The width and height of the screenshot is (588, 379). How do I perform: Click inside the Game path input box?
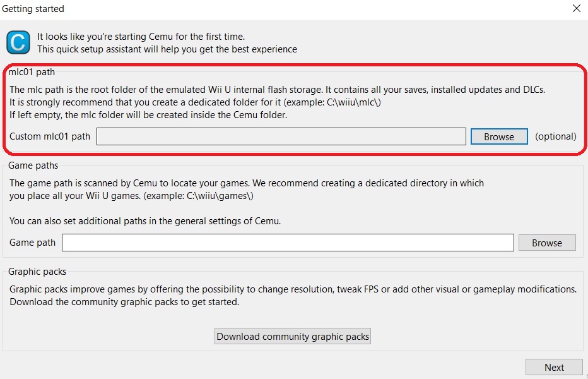288,243
